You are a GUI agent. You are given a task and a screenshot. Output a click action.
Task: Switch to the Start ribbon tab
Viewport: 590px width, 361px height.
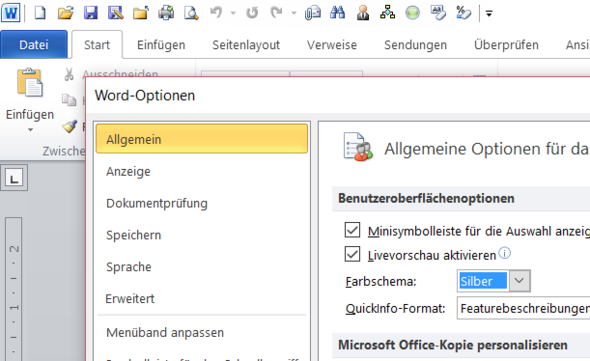(97, 45)
